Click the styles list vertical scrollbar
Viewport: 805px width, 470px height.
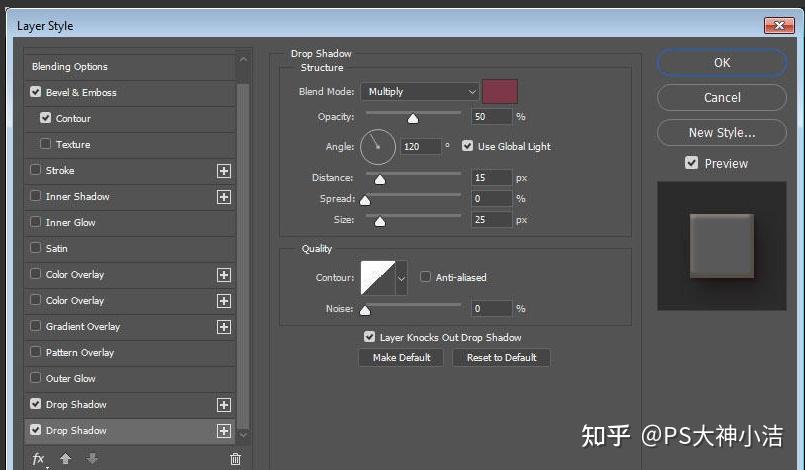[x=243, y=254]
